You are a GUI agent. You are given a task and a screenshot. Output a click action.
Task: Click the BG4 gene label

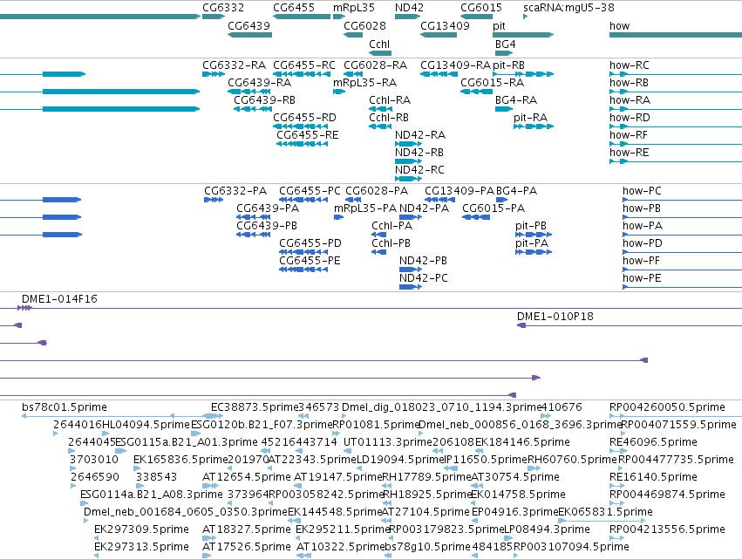click(x=505, y=44)
